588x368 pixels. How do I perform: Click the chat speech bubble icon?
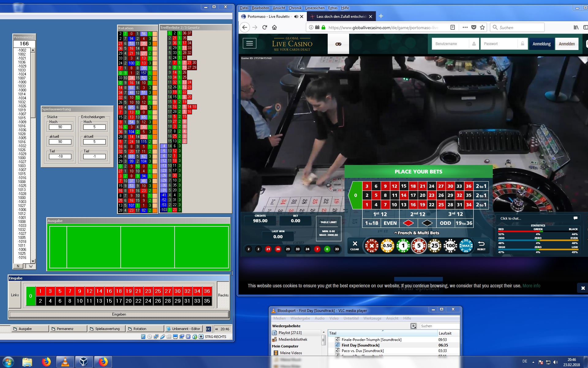click(575, 218)
